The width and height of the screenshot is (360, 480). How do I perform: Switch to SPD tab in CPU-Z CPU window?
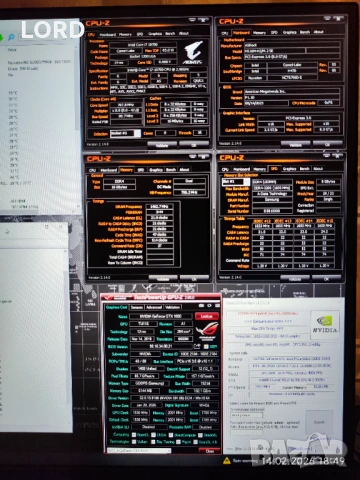pos(140,34)
